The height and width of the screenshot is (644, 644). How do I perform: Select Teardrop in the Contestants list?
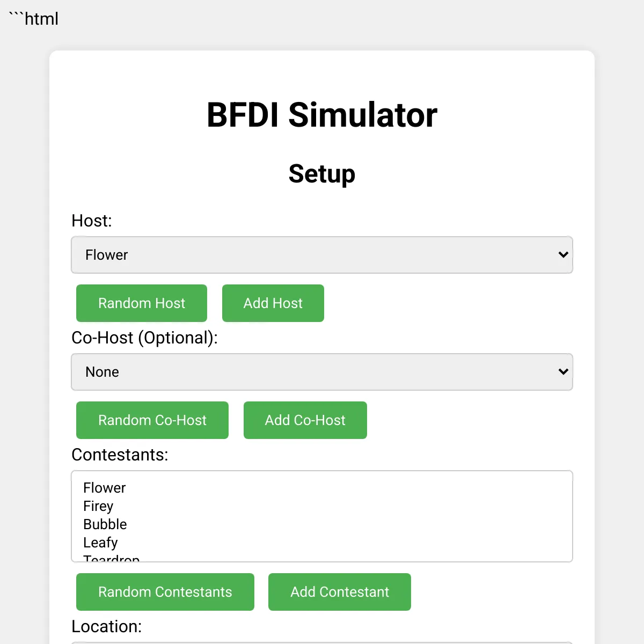112,558
